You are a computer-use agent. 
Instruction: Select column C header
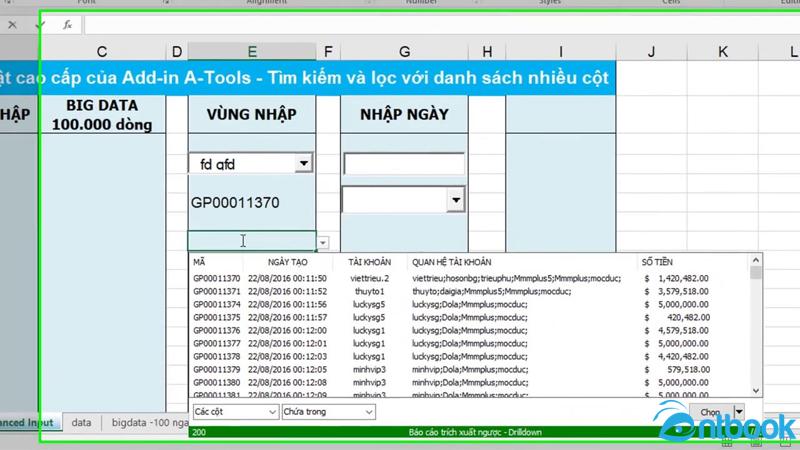pos(102,52)
